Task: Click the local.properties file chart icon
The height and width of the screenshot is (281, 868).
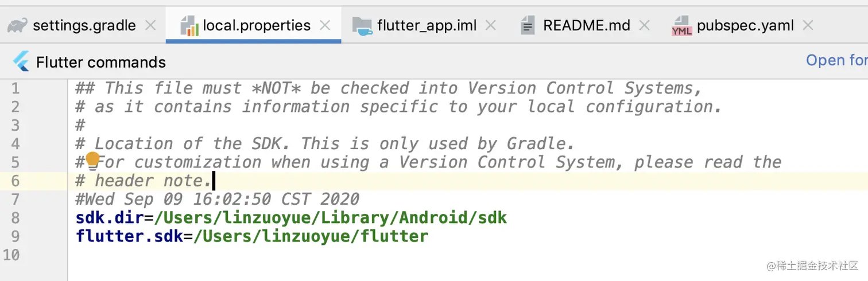Action: click(189, 26)
